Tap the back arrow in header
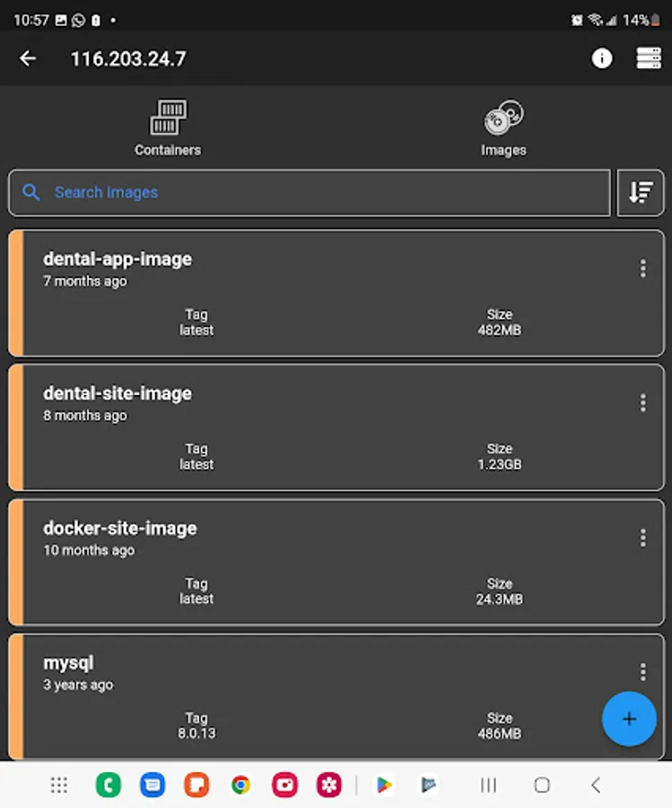The height and width of the screenshot is (808, 672). (28, 58)
